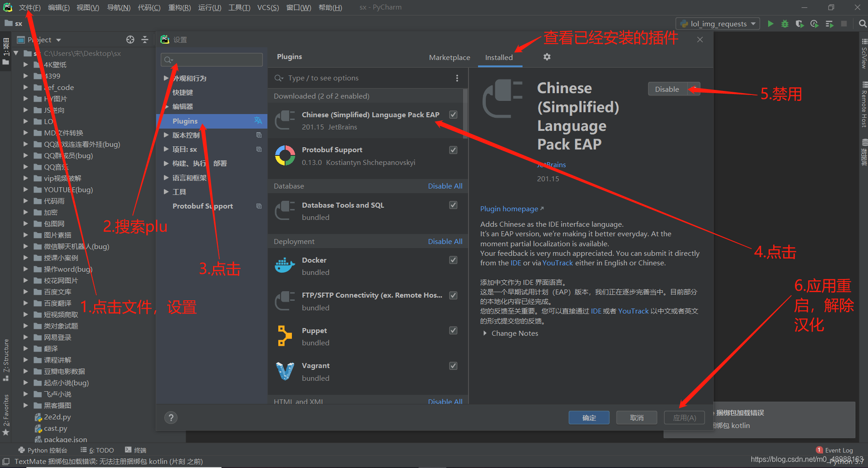868x468 pixels.
Task: Toggle FTP/SFTP Connectivity plugin checkbox
Action: [453, 295]
